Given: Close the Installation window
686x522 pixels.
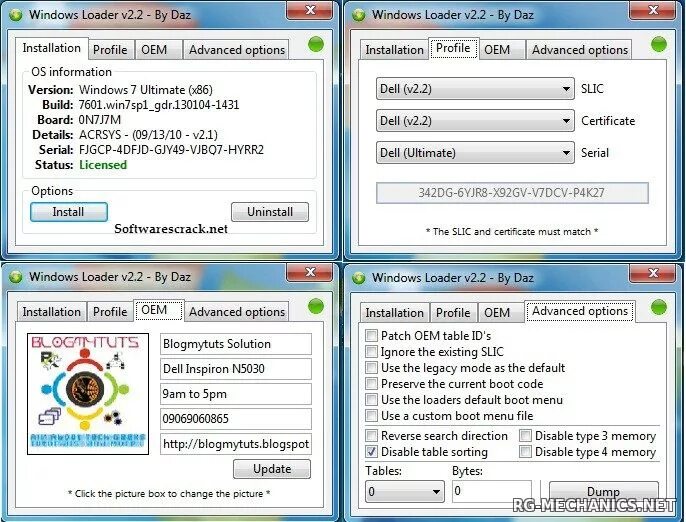Looking at the screenshot, I should pyautogui.click(x=310, y=10).
